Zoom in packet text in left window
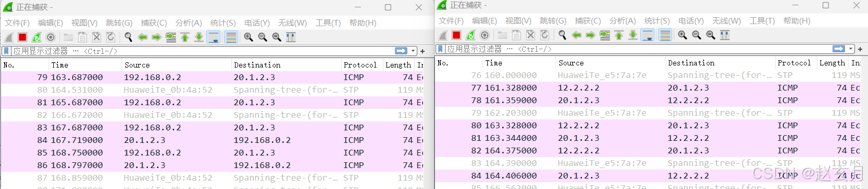The width and height of the screenshot is (868, 189). [x=249, y=37]
